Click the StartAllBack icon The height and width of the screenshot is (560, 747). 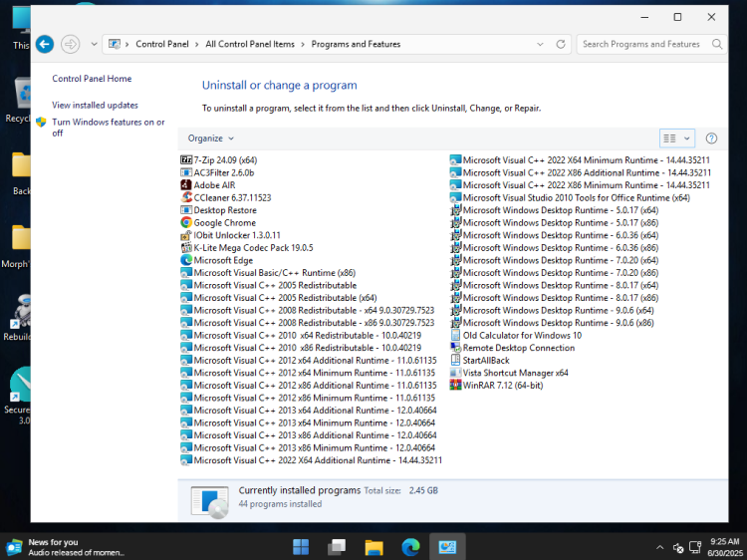(455, 361)
